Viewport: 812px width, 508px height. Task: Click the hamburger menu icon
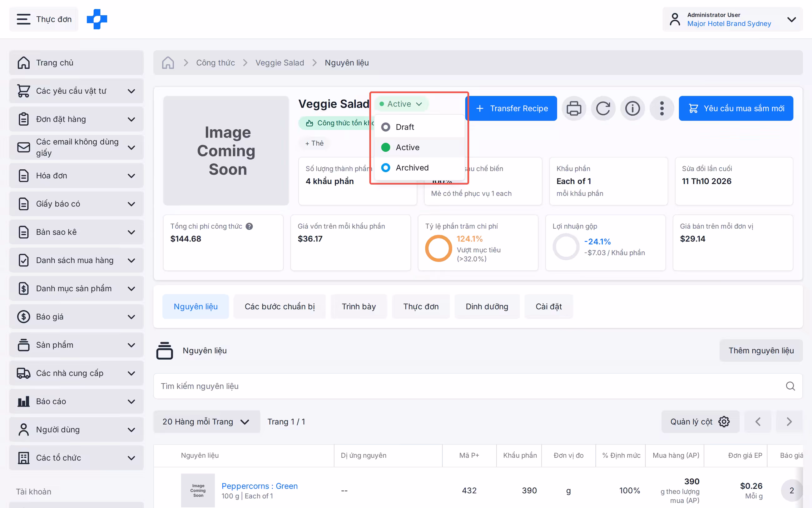(23, 19)
